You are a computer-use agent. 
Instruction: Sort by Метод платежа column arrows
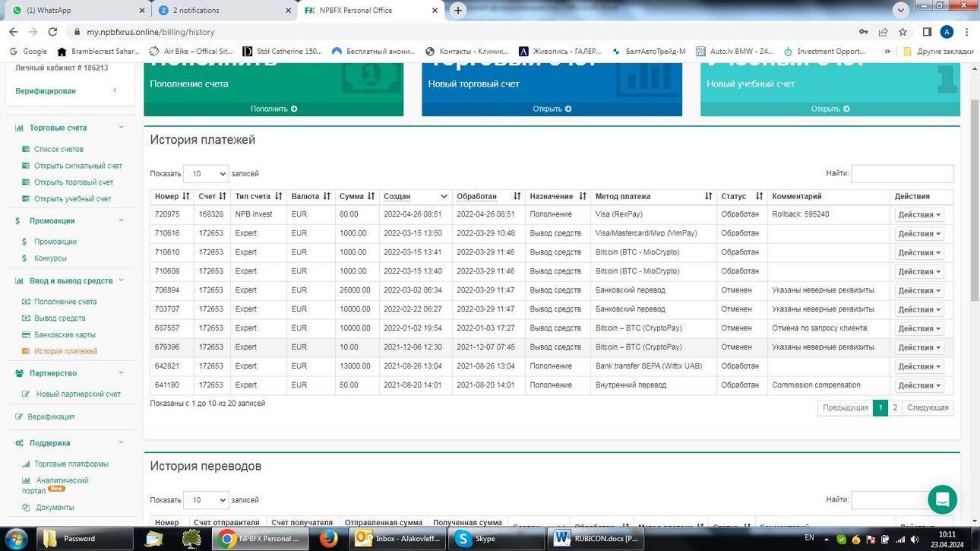708,196
